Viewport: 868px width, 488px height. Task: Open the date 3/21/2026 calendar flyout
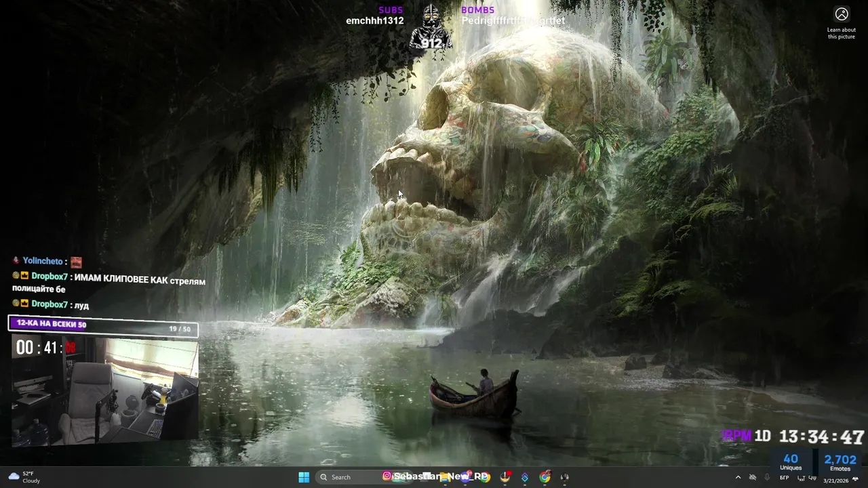pos(835,481)
